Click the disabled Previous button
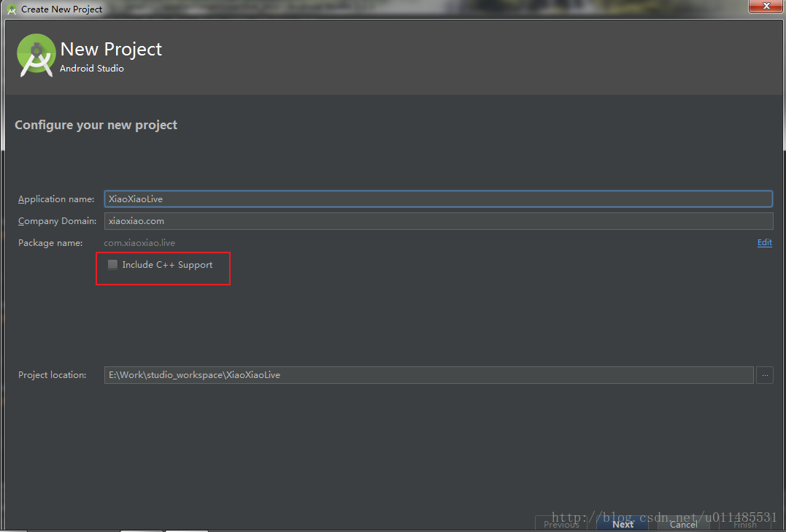The image size is (786, 532). pyautogui.click(x=561, y=525)
